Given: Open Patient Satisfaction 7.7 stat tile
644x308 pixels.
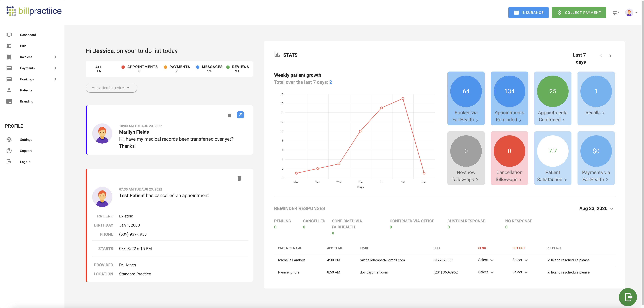Looking at the screenshot, I should click(552, 158).
